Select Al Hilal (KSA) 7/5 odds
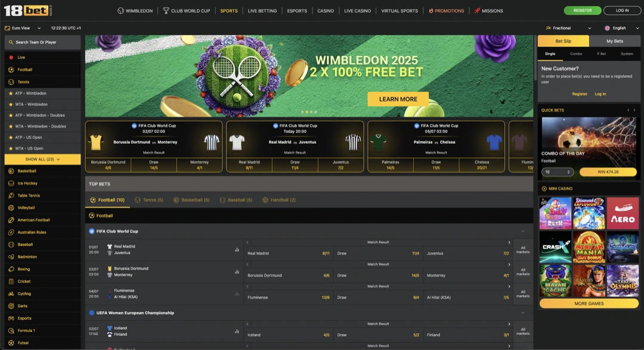Viewport: 644px width, 350px height. pyautogui.click(x=468, y=298)
